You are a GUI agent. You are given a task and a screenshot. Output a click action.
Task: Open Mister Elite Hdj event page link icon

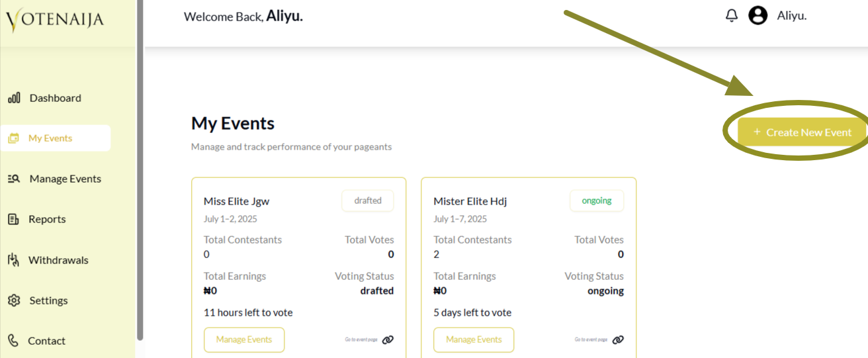618,339
